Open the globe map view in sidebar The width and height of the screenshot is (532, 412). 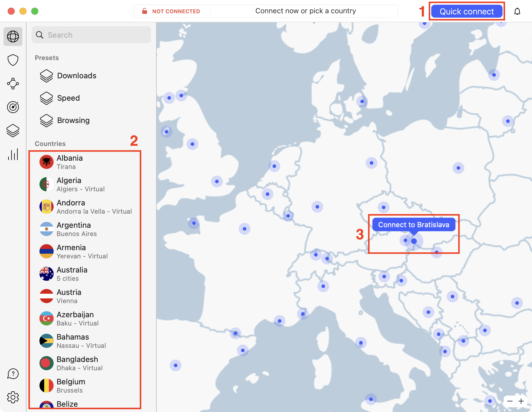click(x=13, y=36)
